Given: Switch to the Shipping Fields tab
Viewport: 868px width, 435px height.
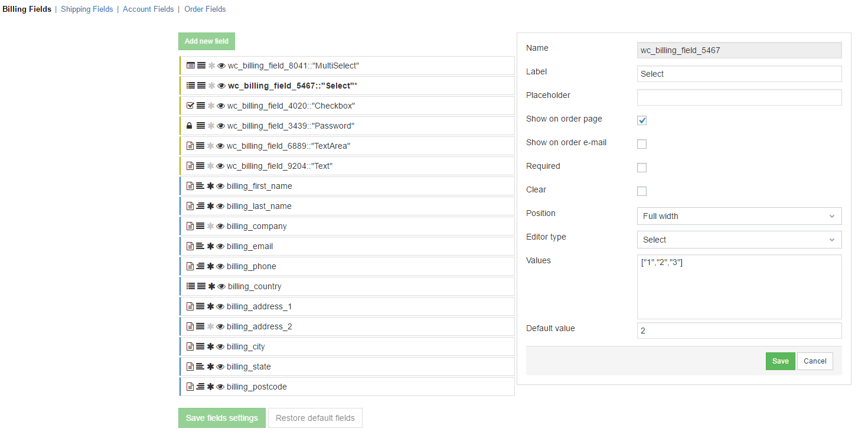Looking at the screenshot, I should click(x=87, y=9).
